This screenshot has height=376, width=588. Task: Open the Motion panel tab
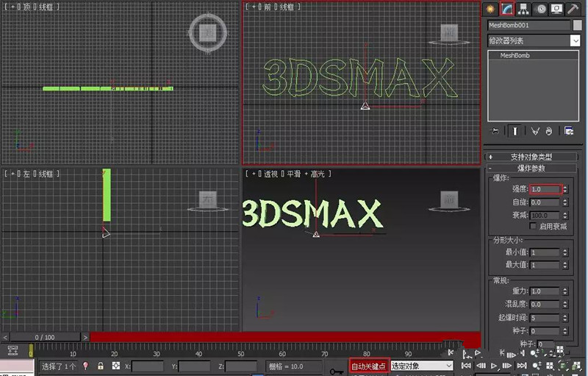point(540,8)
